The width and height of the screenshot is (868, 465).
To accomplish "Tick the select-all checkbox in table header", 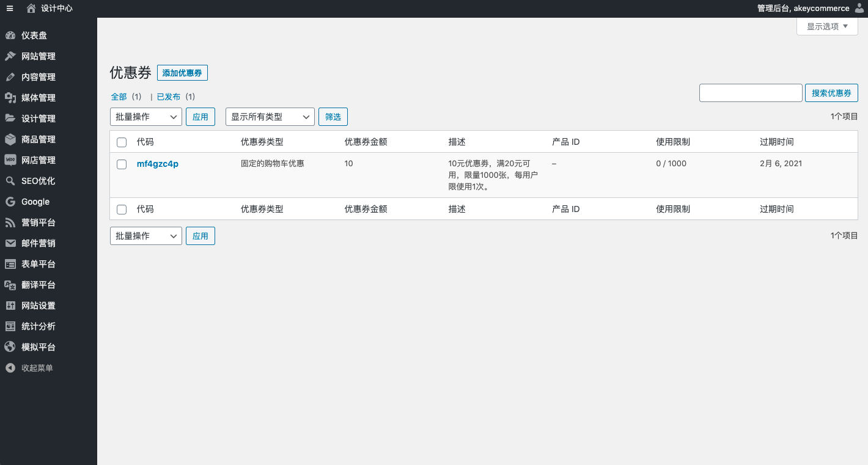I will [122, 142].
